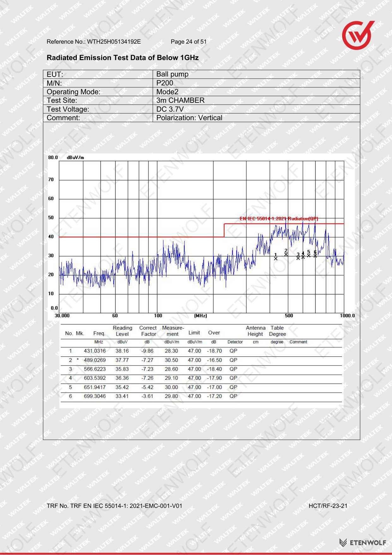Image resolution: width=392 pixels, height=555 pixels.
Task: Click the 'Ball pump' EUT value
Action: (x=172, y=74)
